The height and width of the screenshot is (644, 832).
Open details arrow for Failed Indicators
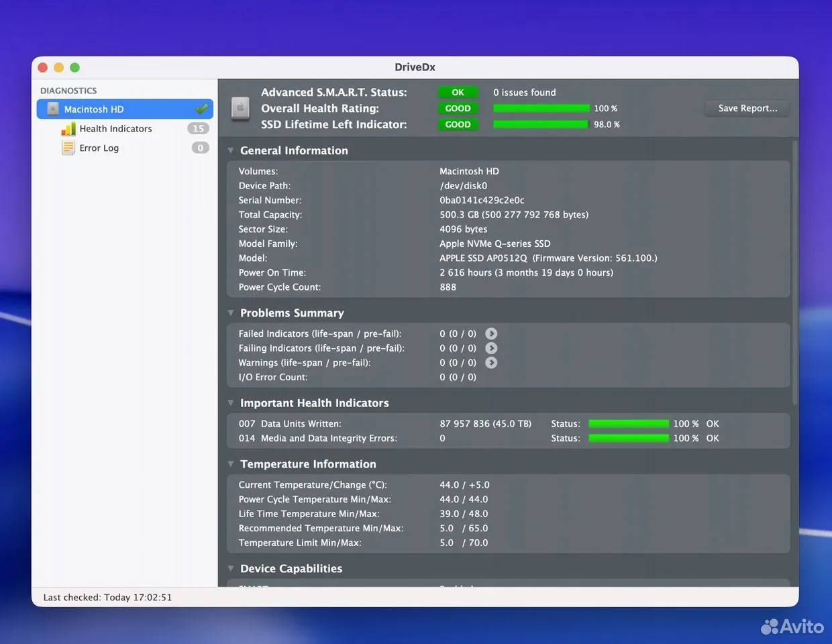(x=491, y=333)
